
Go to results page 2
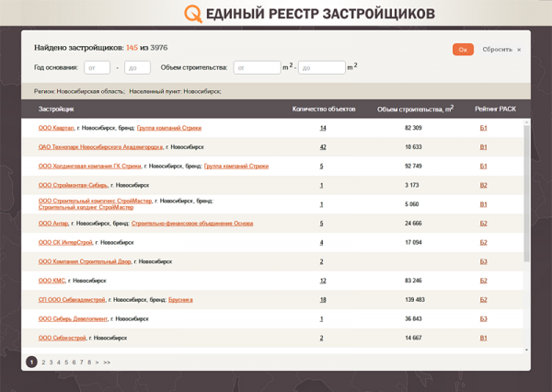coord(43,362)
